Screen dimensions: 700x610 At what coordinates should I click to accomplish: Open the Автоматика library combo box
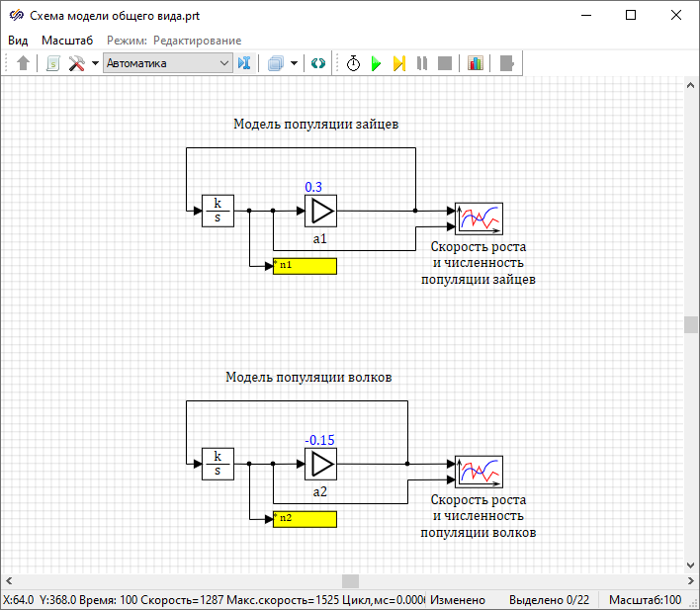point(167,63)
